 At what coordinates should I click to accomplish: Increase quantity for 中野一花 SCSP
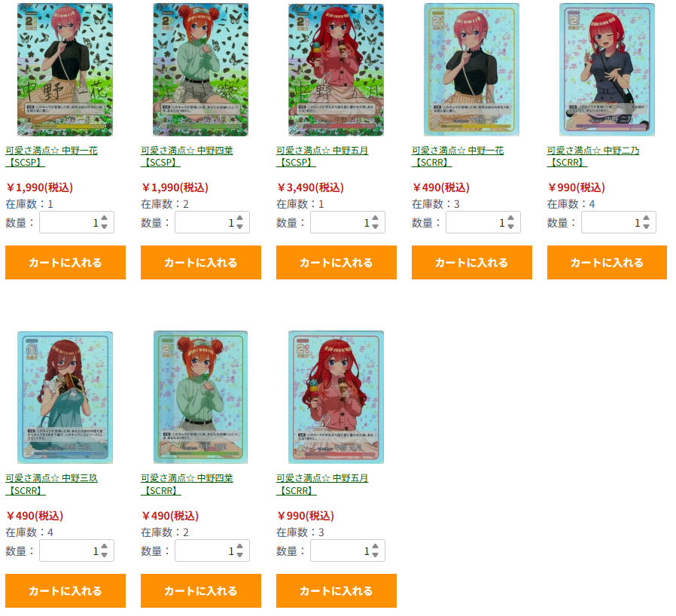pos(105,218)
